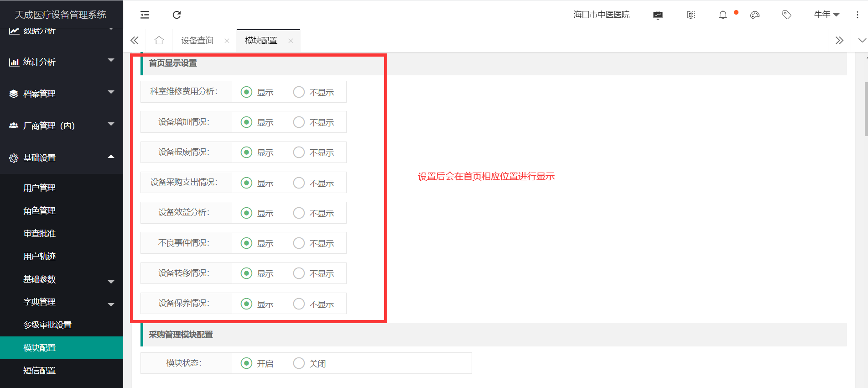Image resolution: width=868 pixels, height=388 pixels.
Task: Open the theme palette icon
Action: (755, 15)
